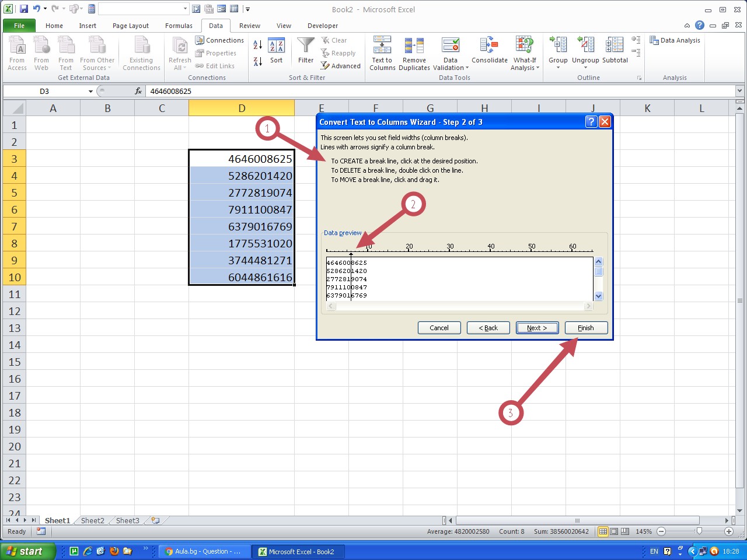Open the File menu
Viewport: 747px width, 560px height.
19,26
